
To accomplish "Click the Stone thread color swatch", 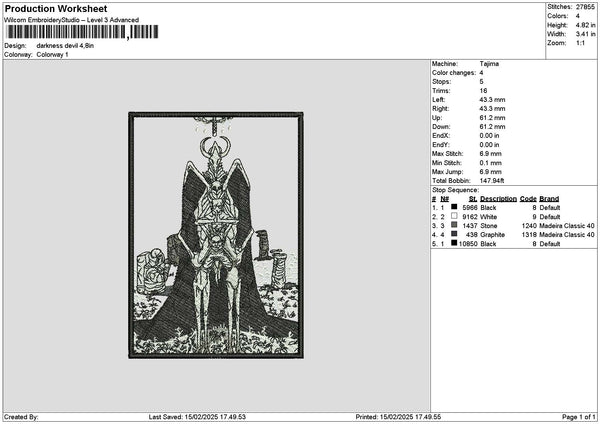I will pyautogui.click(x=454, y=225).
